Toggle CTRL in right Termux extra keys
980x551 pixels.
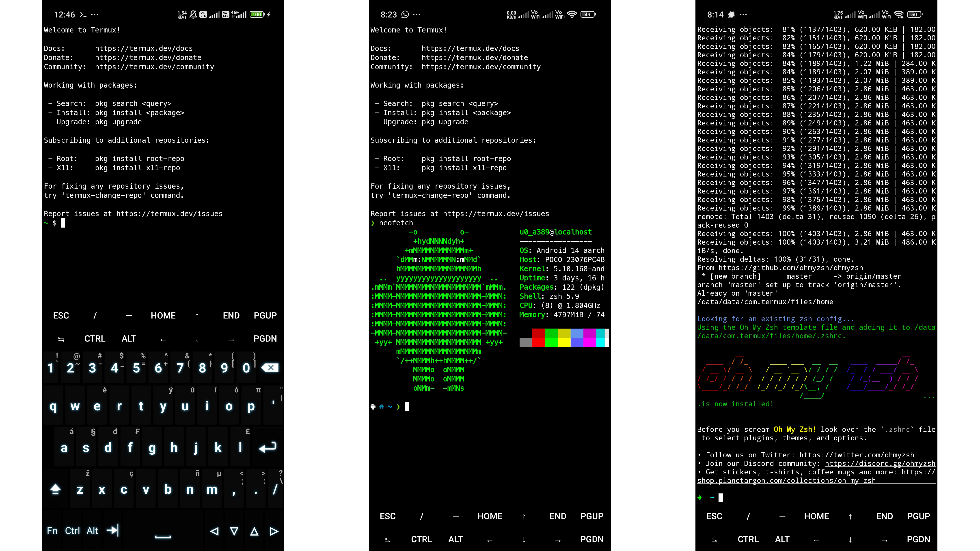coord(748,540)
